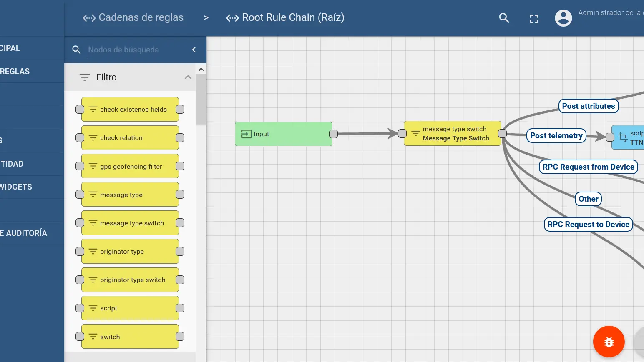Click the filter icon of check relation
The image size is (644, 362).
pyautogui.click(x=93, y=138)
